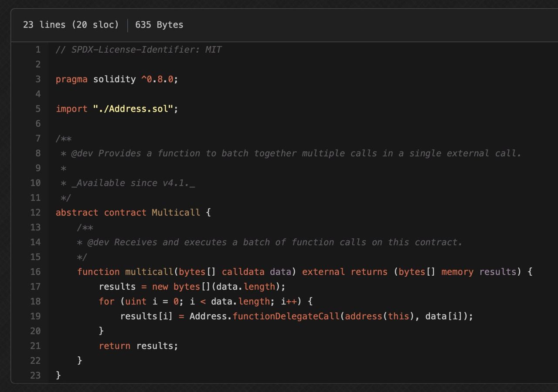Select line number 4 in the gutter
Image resolution: width=558 pixels, height=392 pixels.
click(38, 94)
